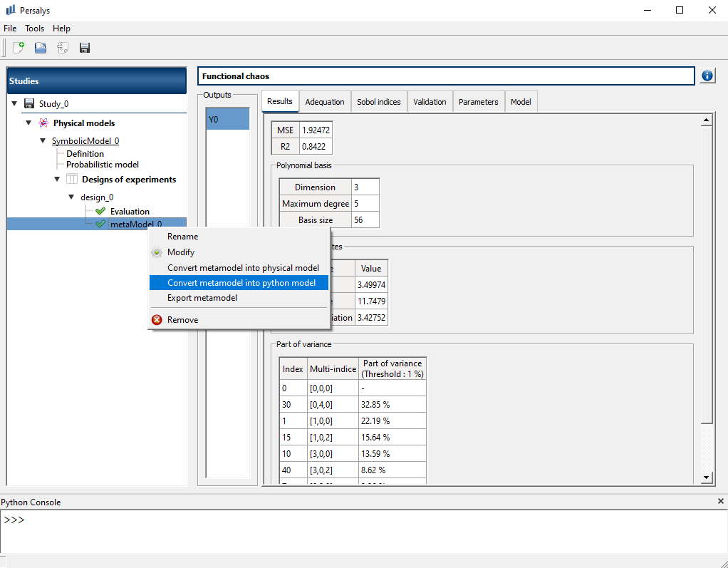Screen dimensions: 728x568
Task: Create a new study from the toolbar
Action: (18, 48)
